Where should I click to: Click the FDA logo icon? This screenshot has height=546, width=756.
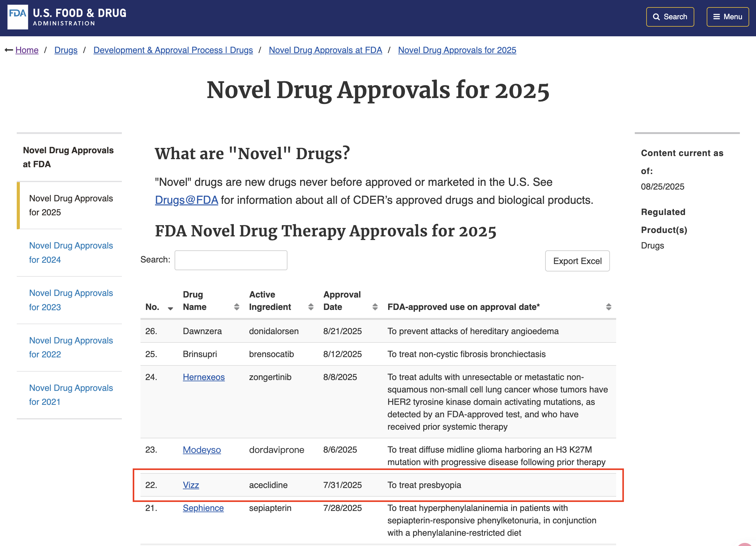point(18,17)
